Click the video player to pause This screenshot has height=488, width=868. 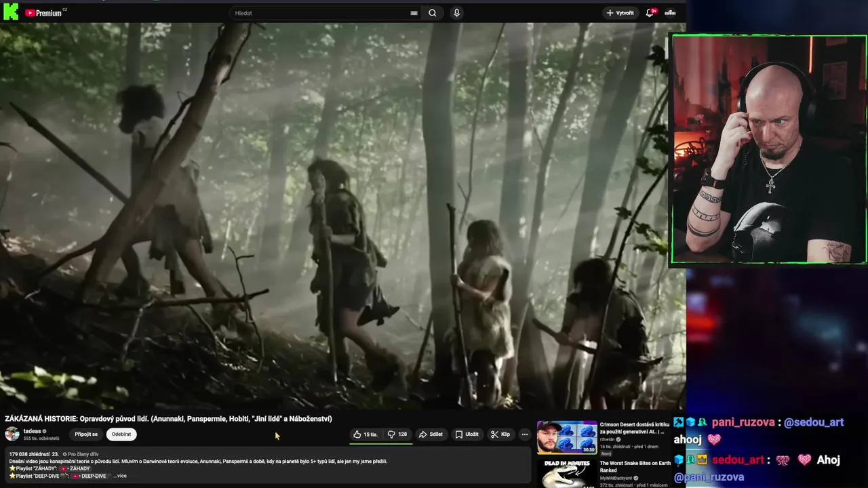342,216
